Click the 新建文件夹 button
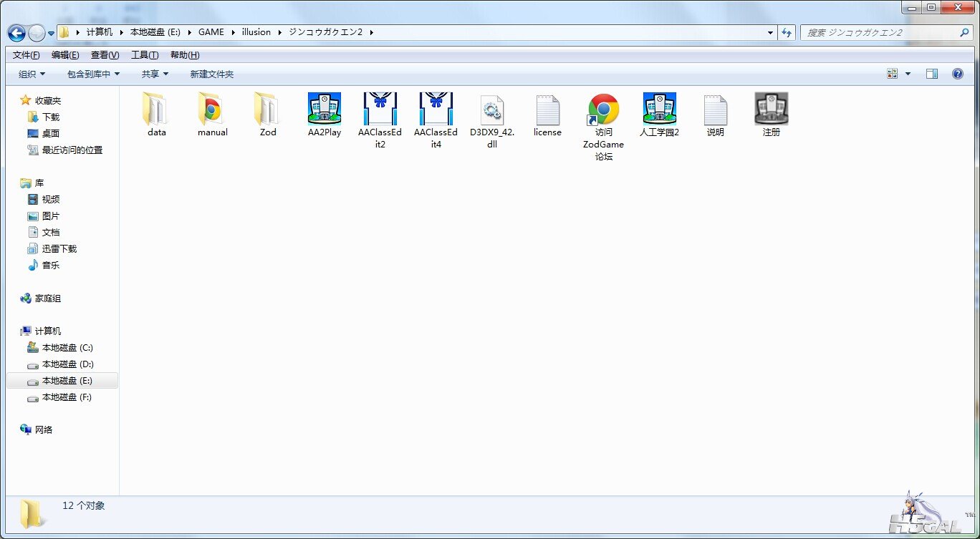The image size is (980, 539). [x=211, y=74]
